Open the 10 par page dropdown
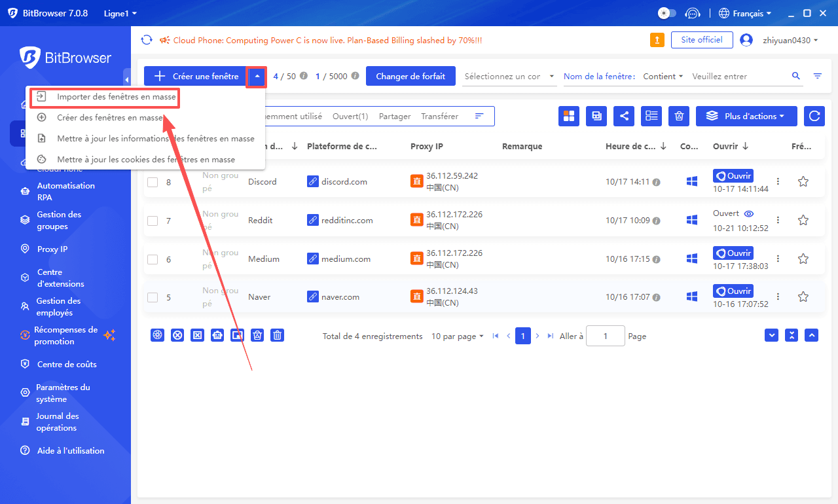Screen dimensions: 838x504 (457, 336)
